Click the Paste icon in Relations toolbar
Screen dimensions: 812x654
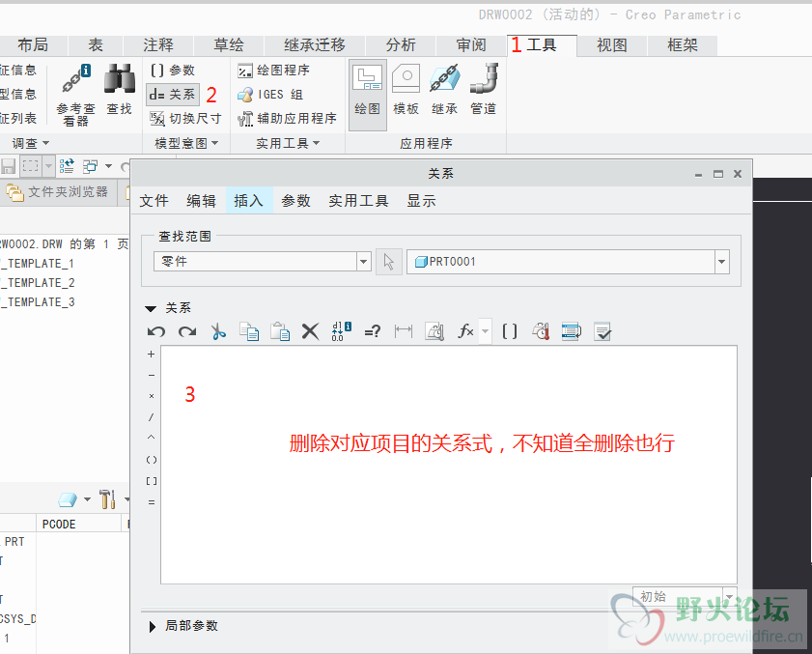click(x=280, y=331)
